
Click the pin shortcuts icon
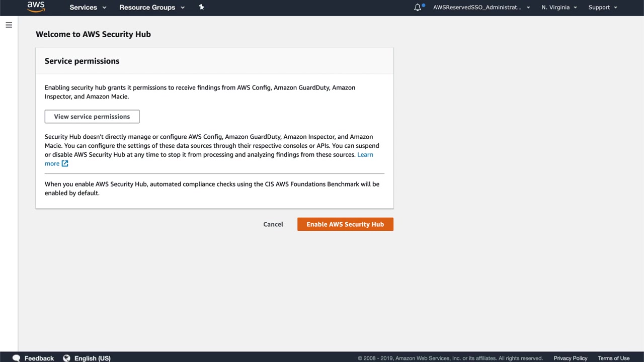201,7
